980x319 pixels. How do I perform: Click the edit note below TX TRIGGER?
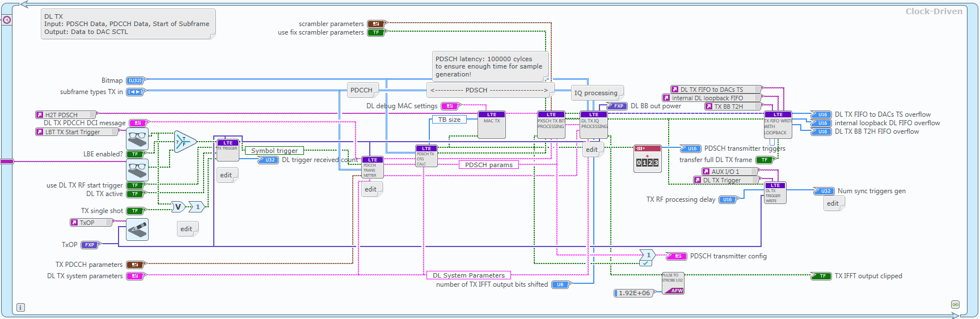[226, 175]
